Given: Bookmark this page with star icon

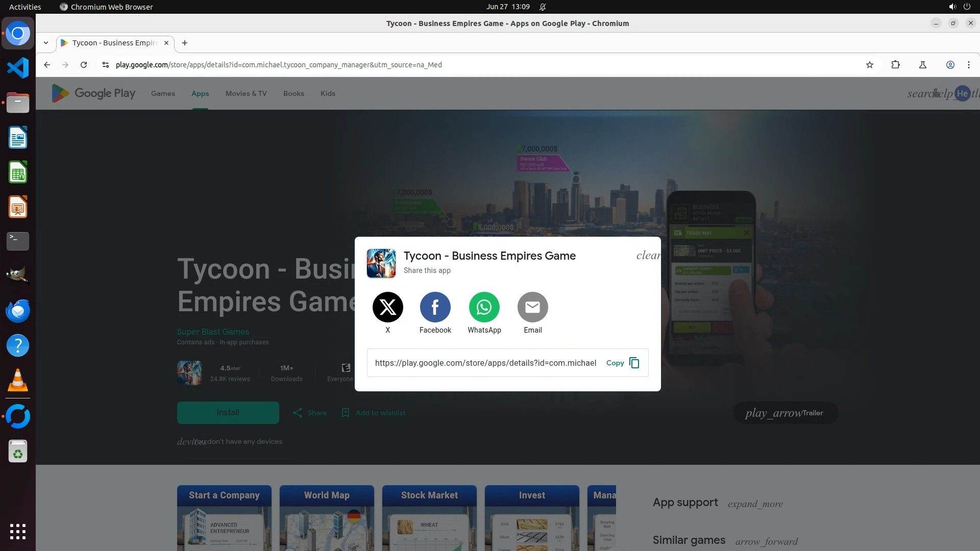Looking at the screenshot, I should pyautogui.click(x=870, y=65).
